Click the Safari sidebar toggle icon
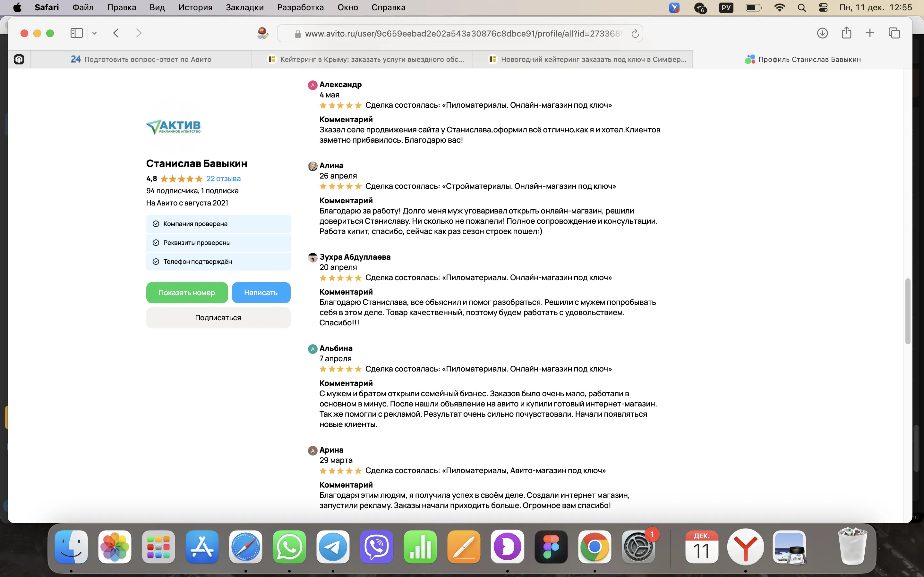The image size is (924, 577). tap(76, 33)
